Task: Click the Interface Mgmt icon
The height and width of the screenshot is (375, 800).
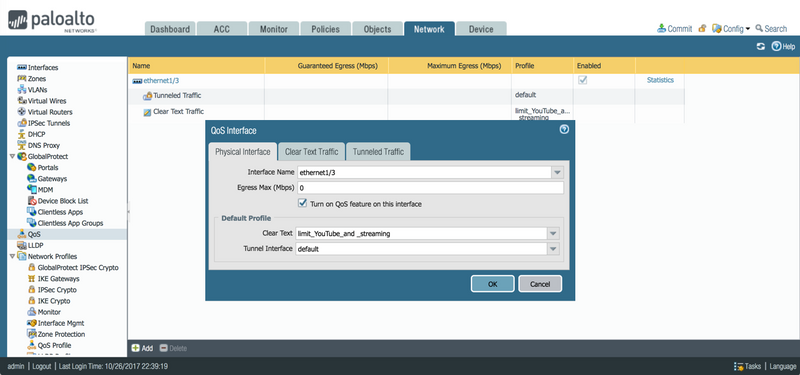Action: click(32, 323)
